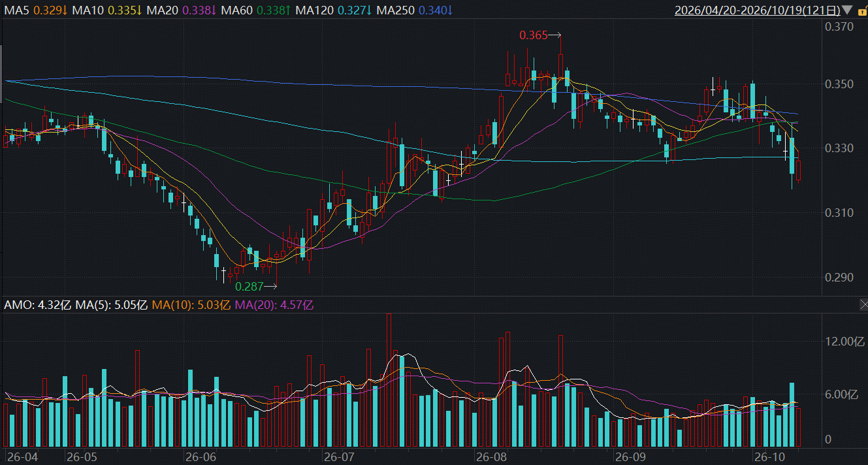Image resolution: width=868 pixels, height=465 pixels.
Task: Select the MA10 0.335 indicator label
Action: 108,10
